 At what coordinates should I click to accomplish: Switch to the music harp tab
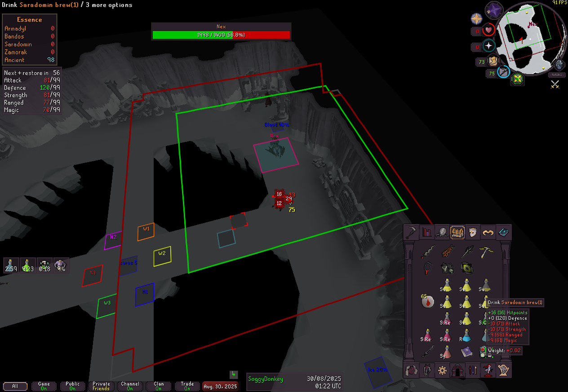pos(503,370)
